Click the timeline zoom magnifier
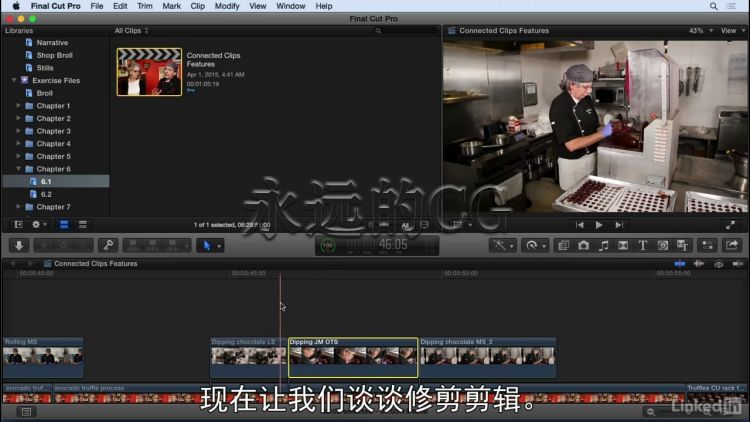The height and width of the screenshot is (422, 750). (651, 412)
